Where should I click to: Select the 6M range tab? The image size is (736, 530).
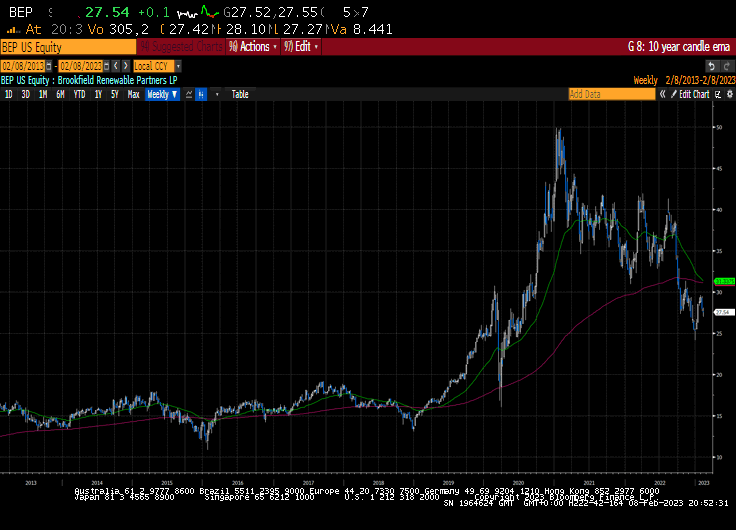60,94
